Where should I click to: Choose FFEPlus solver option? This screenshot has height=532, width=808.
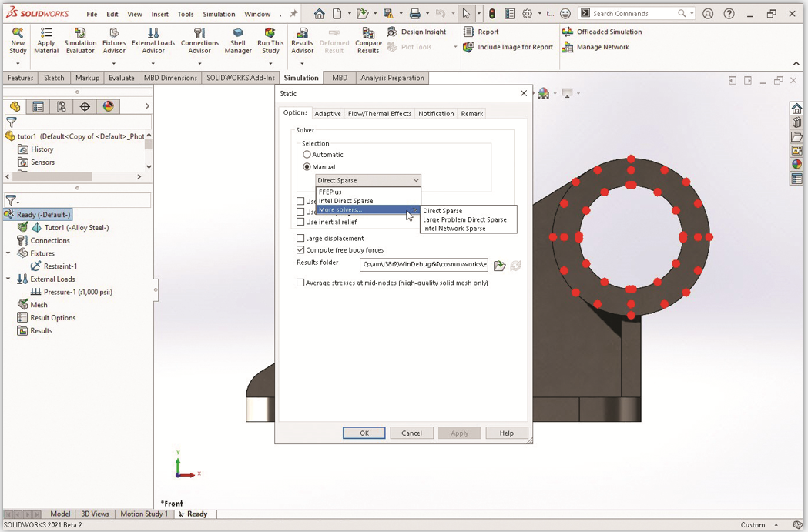368,192
